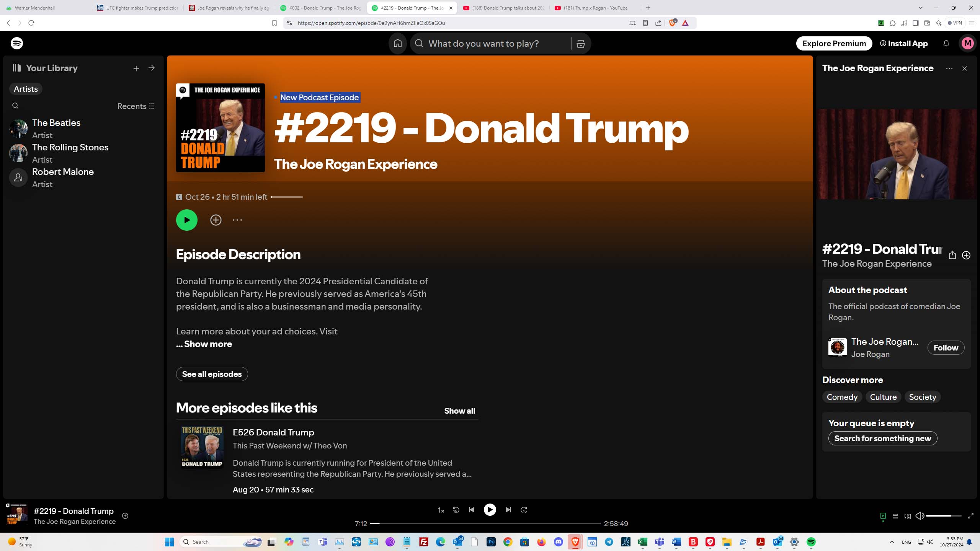The height and width of the screenshot is (551, 980).
Task: Expand Your Library with the arrow icon
Action: click(152, 68)
